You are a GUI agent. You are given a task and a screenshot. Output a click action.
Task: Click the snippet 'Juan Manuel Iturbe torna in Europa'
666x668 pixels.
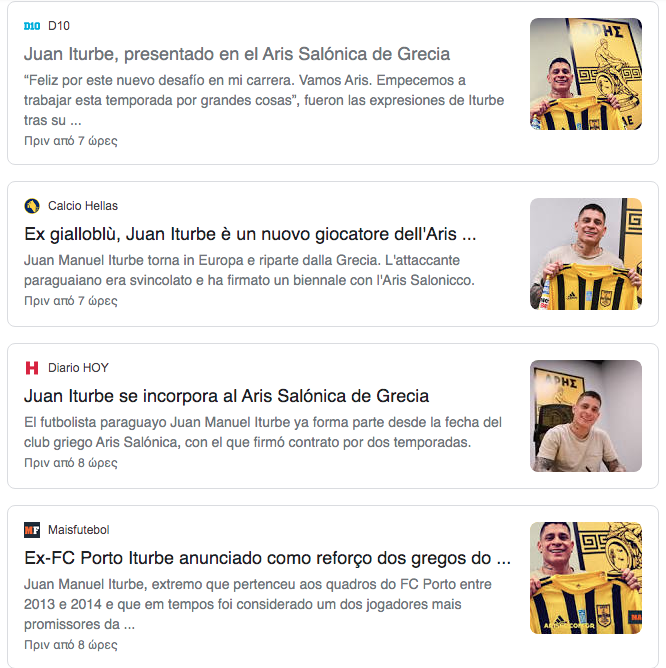point(249,270)
